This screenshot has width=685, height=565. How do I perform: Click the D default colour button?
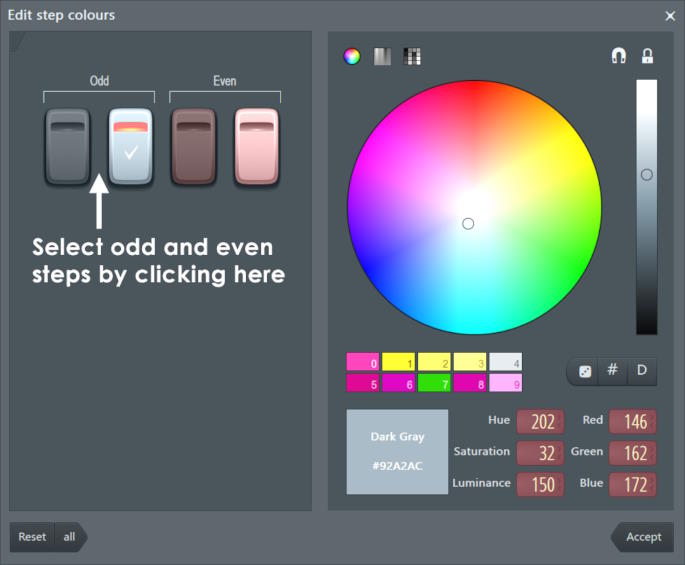tap(642, 371)
